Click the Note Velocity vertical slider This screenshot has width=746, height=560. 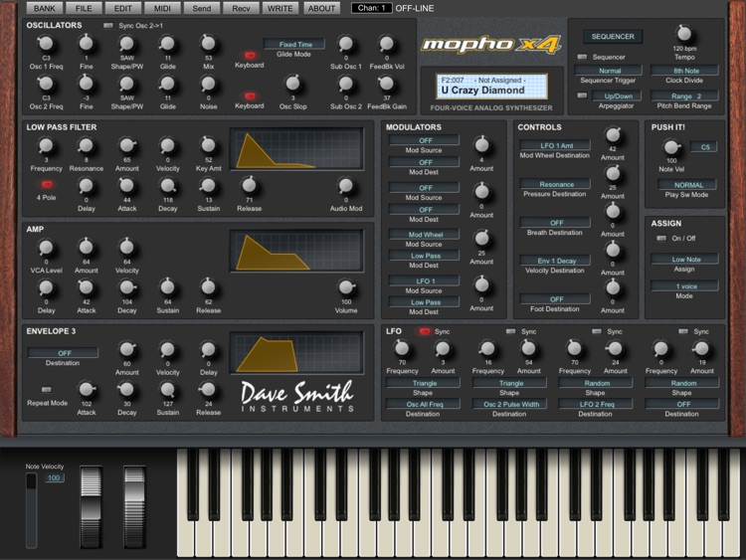pyautogui.click(x=32, y=510)
